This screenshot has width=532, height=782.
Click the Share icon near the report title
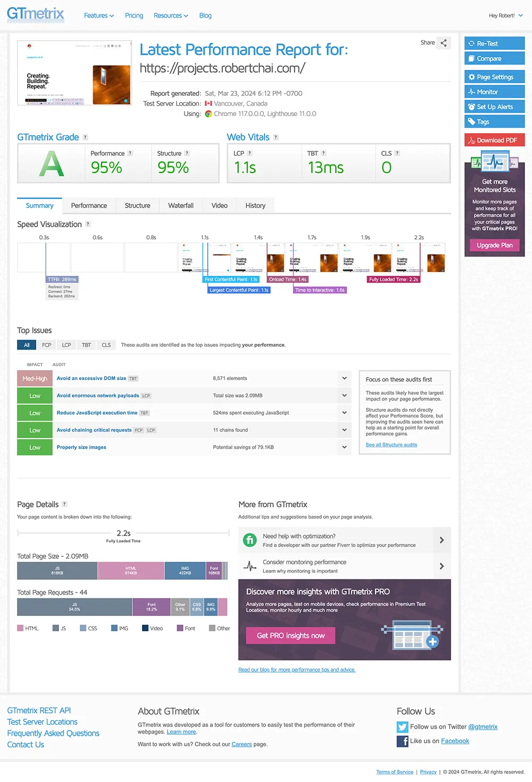click(x=445, y=43)
